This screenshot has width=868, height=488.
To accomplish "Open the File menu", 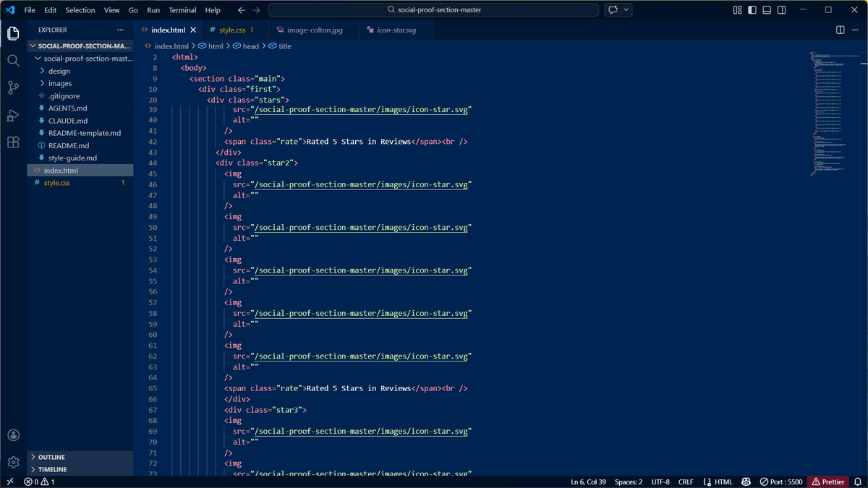I will click(x=30, y=10).
